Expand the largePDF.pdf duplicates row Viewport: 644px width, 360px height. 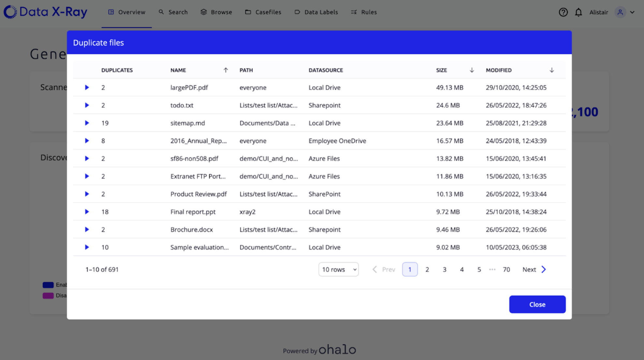click(87, 88)
